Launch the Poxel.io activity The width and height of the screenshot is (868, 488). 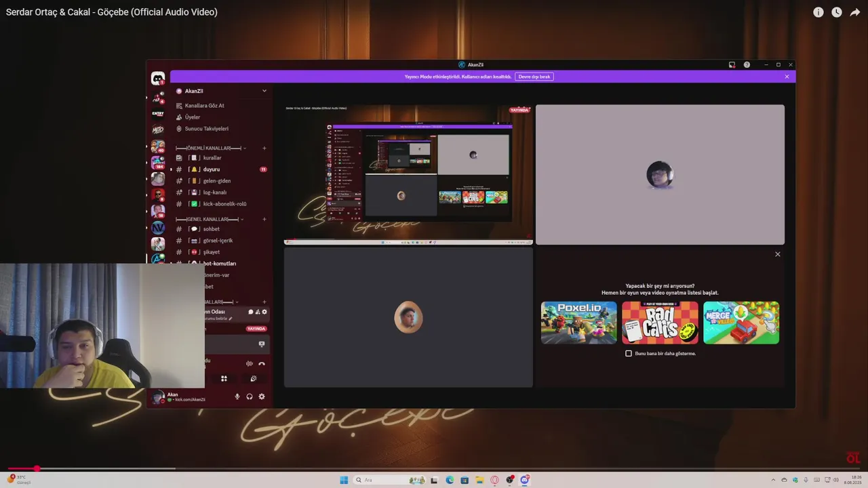[579, 323]
